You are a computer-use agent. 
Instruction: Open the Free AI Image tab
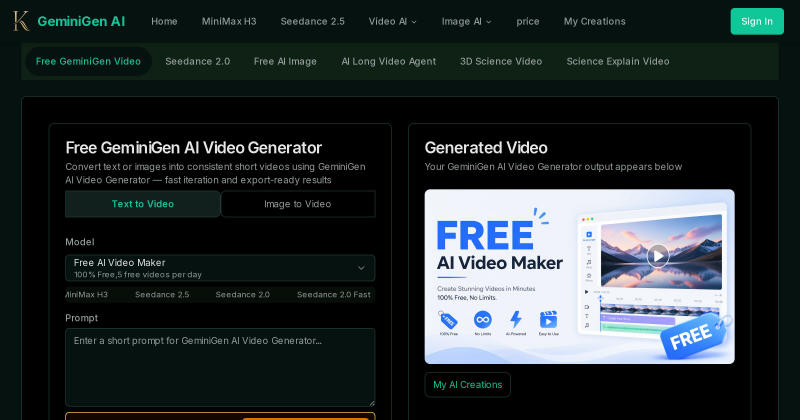coord(285,61)
